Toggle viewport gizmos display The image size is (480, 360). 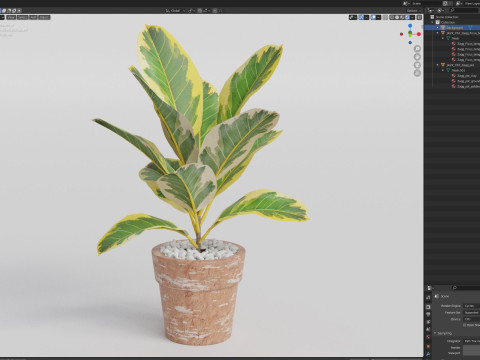[361, 17]
